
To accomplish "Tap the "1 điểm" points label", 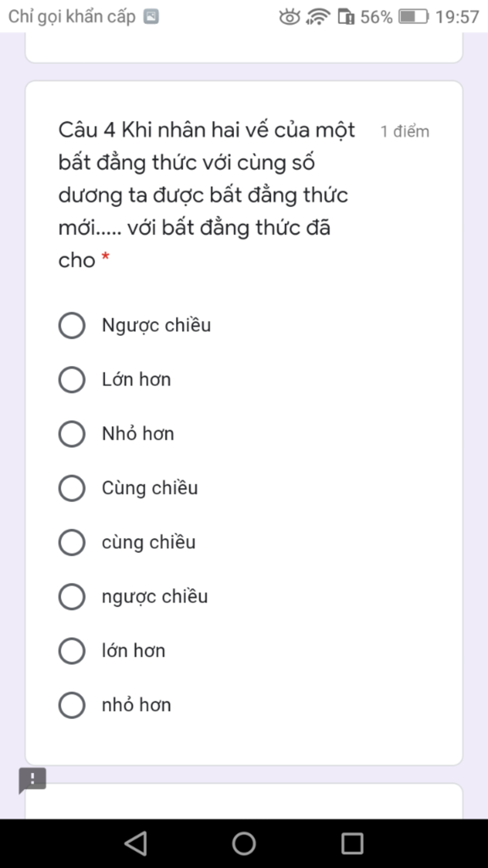I will click(x=405, y=131).
